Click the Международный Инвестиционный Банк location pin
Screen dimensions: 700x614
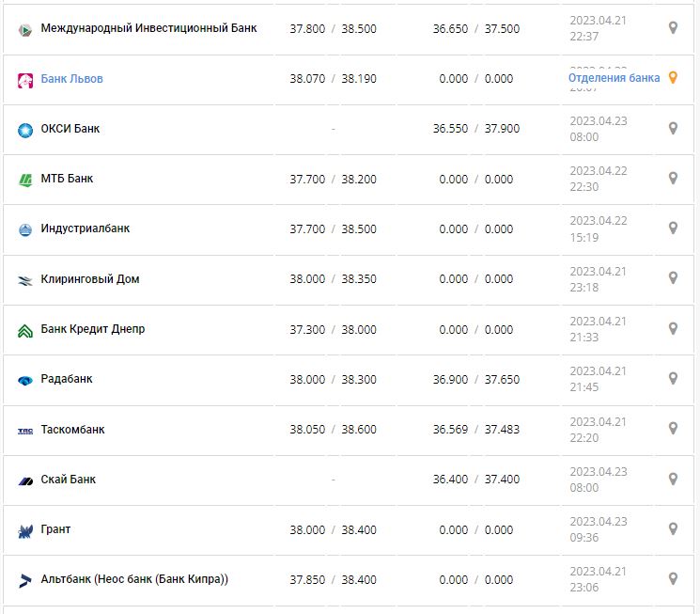click(673, 28)
